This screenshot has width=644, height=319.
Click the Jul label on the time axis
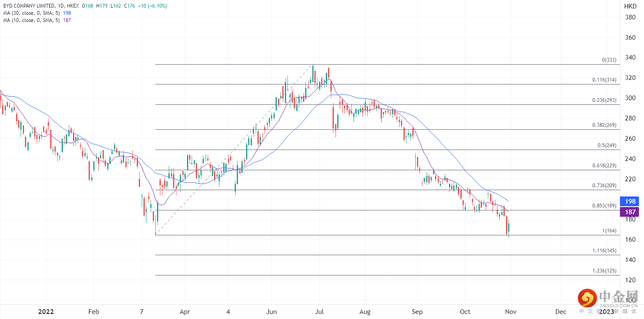point(319,312)
